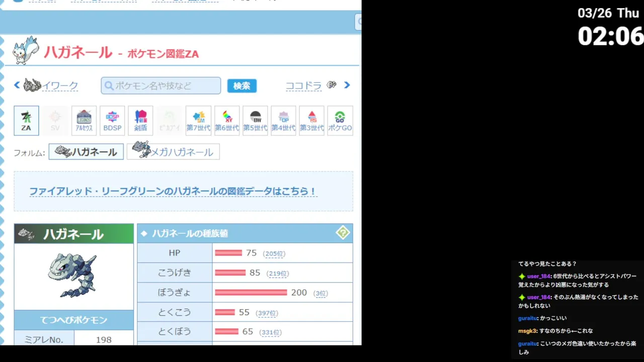
Task: Focus the ポケモン名や技など search field
Action: tap(161, 85)
